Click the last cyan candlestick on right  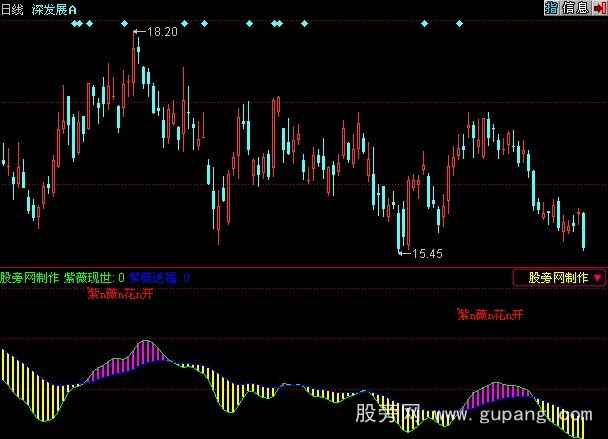point(584,230)
